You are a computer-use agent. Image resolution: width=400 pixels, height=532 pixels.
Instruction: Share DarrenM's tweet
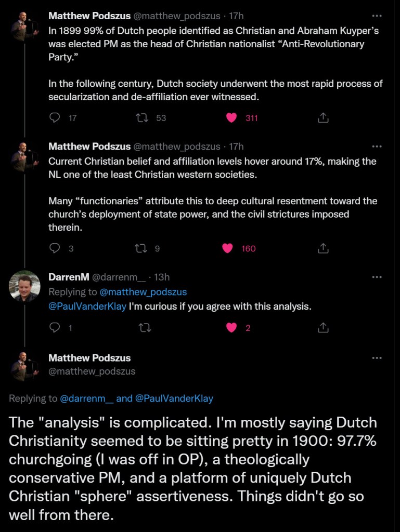tap(323, 328)
